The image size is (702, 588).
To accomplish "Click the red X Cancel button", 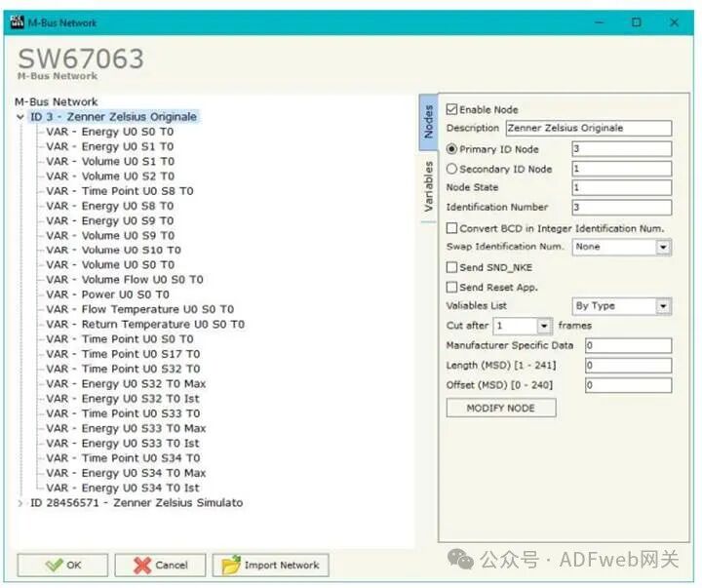I will click(160, 565).
